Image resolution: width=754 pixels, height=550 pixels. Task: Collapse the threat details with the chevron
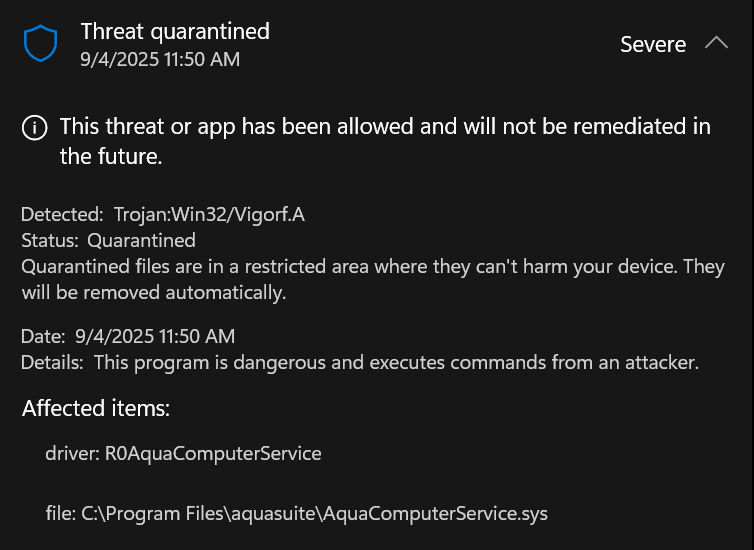[716, 43]
